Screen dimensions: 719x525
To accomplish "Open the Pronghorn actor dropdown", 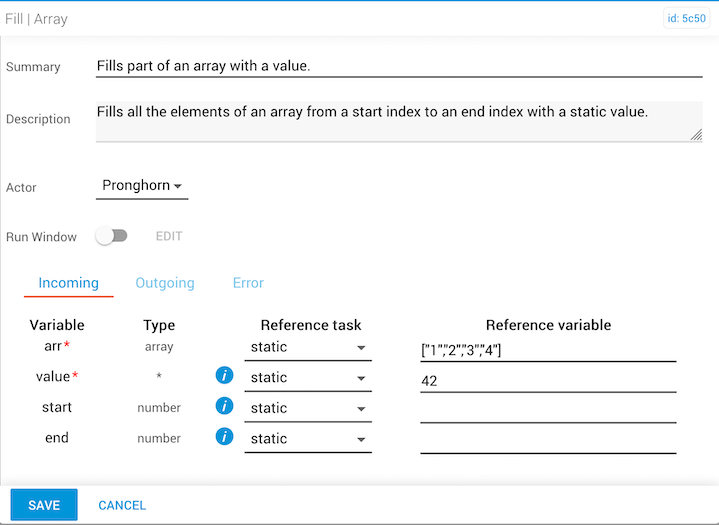I will 142,186.
